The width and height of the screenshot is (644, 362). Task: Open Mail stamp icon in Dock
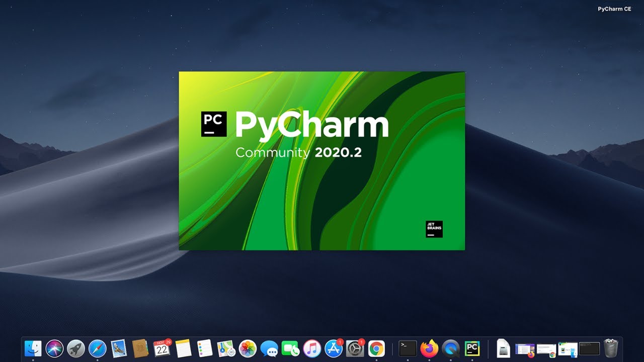(119, 348)
